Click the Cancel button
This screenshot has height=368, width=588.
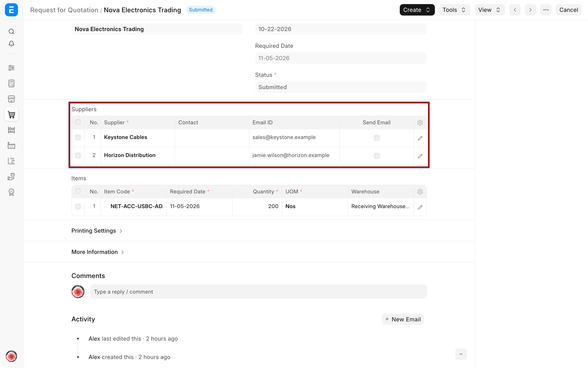[569, 10]
